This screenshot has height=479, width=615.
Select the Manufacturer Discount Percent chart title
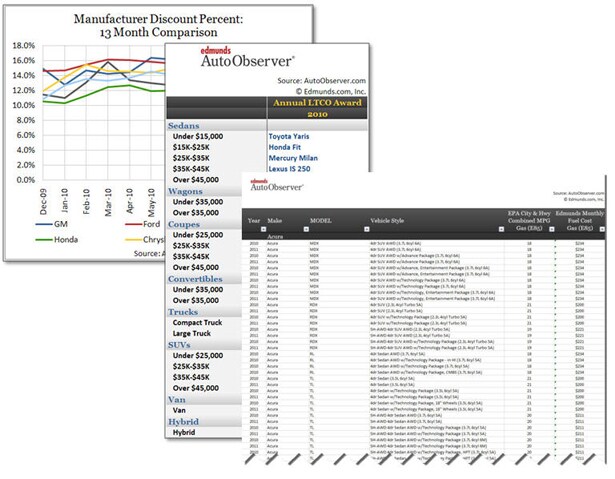(x=158, y=25)
